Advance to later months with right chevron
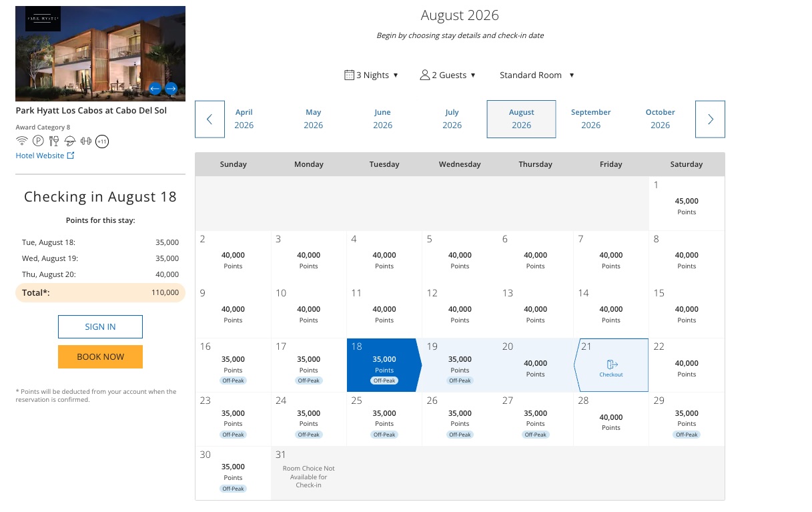This screenshot has height=512, width=812. pyautogui.click(x=710, y=119)
